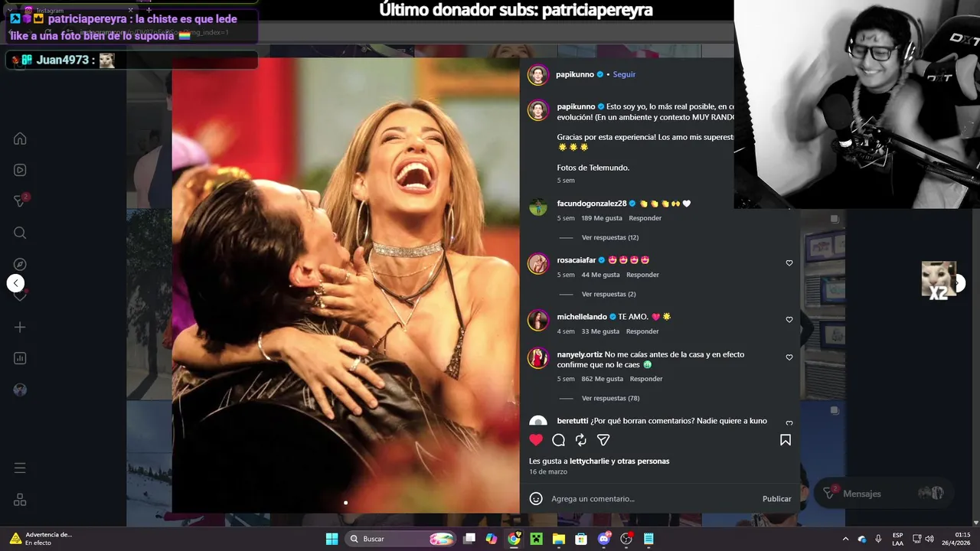
Task: Open Windows Start menu
Action: click(332, 539)
